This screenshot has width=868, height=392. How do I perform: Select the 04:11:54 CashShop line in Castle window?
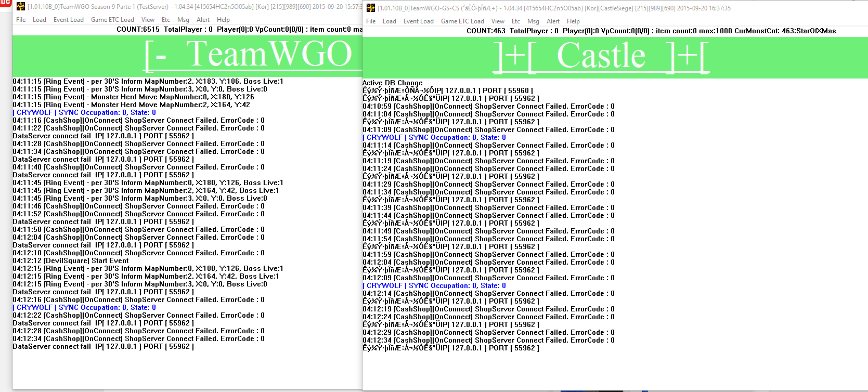coord(488,239)
